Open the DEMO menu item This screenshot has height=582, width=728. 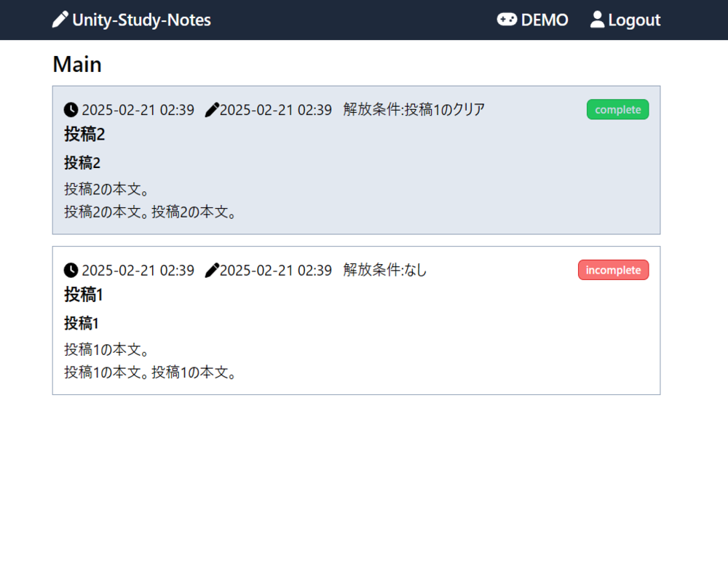click(544, 20)
